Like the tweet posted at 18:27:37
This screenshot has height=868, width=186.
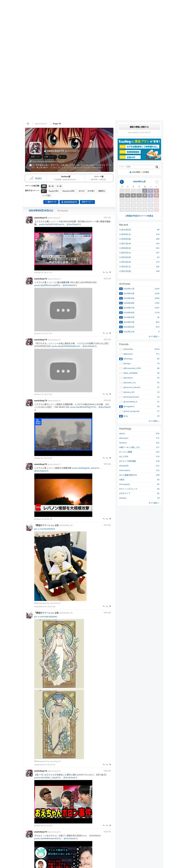[x=110, y=272]
